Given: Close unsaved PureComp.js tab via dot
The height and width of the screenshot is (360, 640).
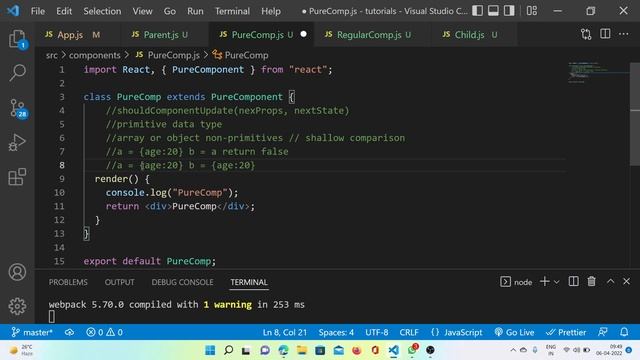Looking at the screenshot, I should (303, 34).
